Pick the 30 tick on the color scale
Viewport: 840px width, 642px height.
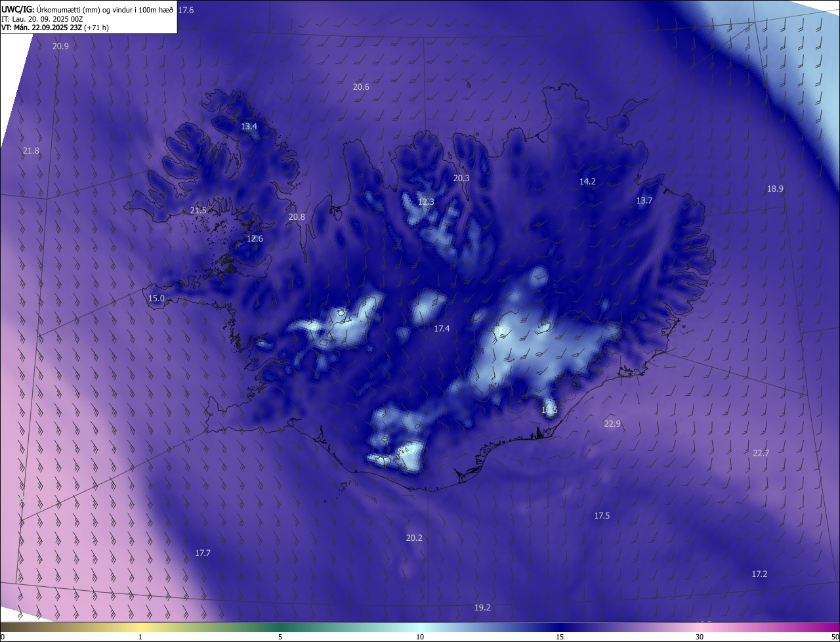tap(700, 637)
